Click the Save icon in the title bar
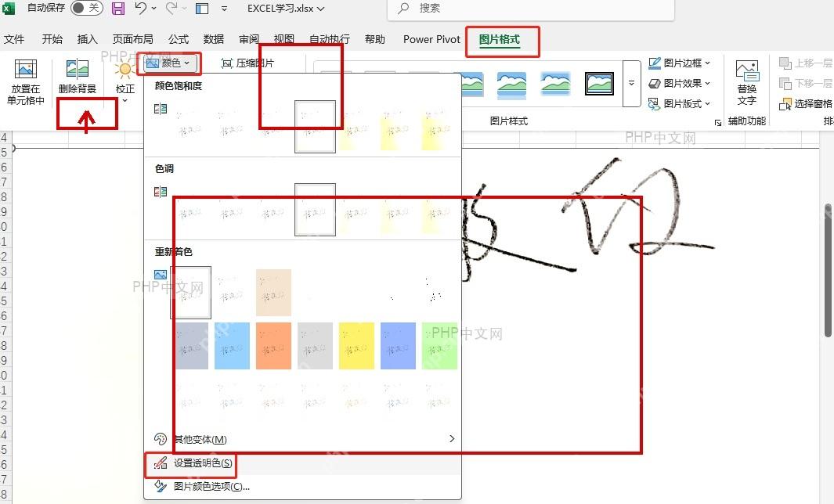The image size is (834, 504). (x=118, y=8)
